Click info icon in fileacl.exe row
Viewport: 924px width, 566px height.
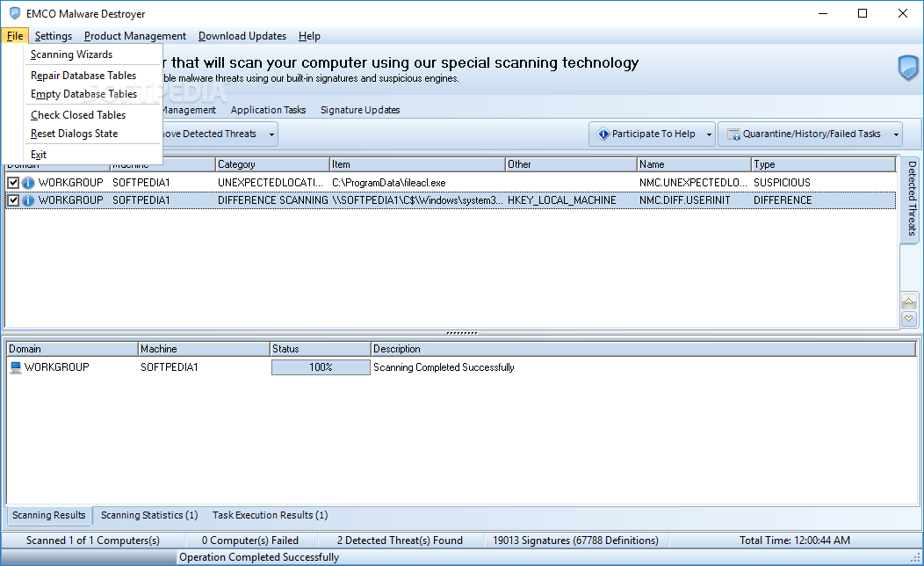click(28, 183)
